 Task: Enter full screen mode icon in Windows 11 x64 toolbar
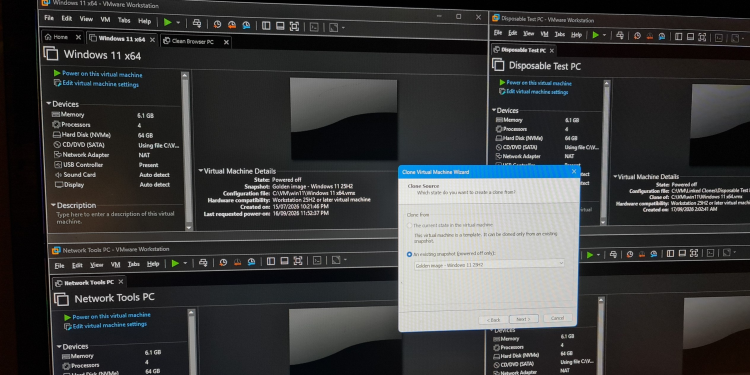click(x=295, y=26)
